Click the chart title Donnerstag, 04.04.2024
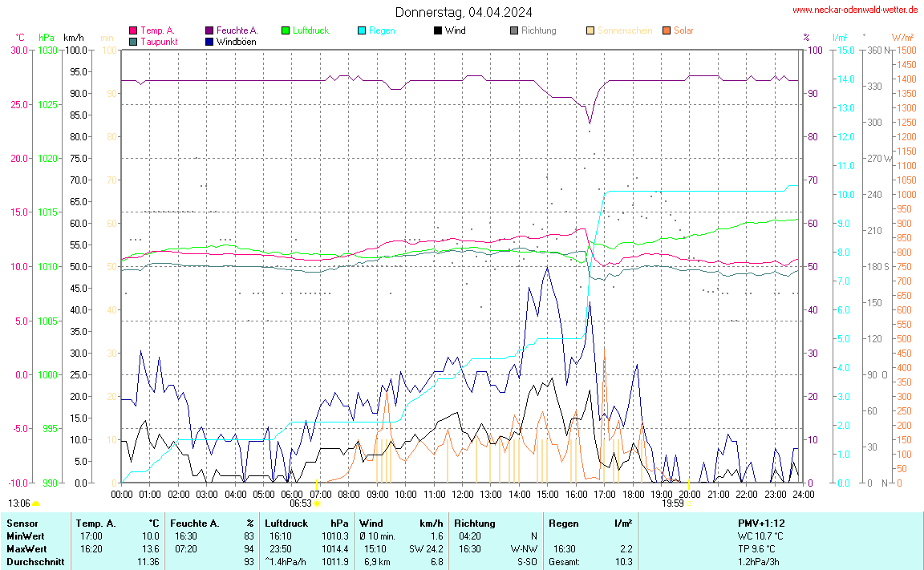This screenshot has width=924, height=570. 463,12
